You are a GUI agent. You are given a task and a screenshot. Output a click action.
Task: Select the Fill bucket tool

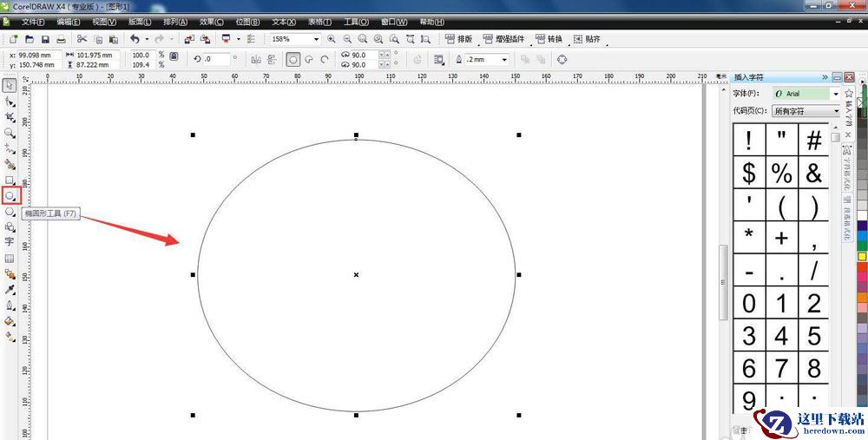click(x=10, y=321)
